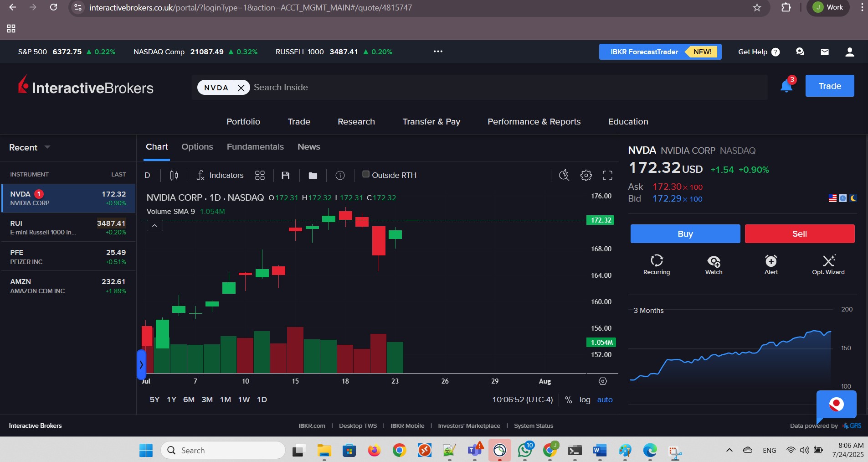The height and width of the screenshot is (462, 868).
Task: Click the quick search clock-magnifier chart icon
Action: click(x=564, y=175)
